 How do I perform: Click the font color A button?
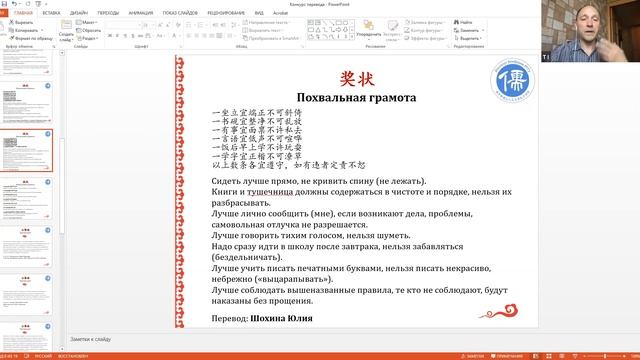(x=175, y=36)
